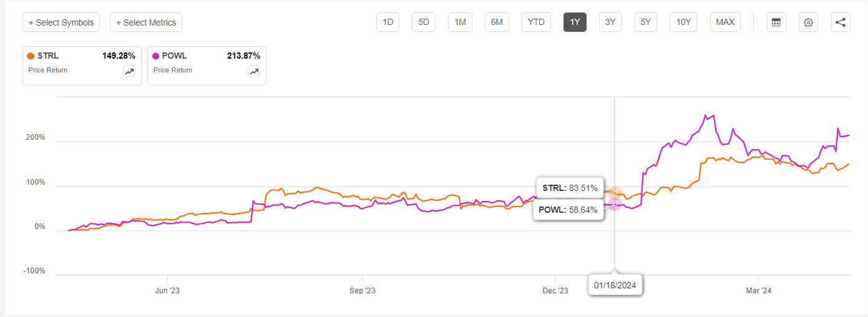This screenshot has width=868, height=317.
Task: Click STRL card trend arrow icon
Action: [x=129, y=72]
